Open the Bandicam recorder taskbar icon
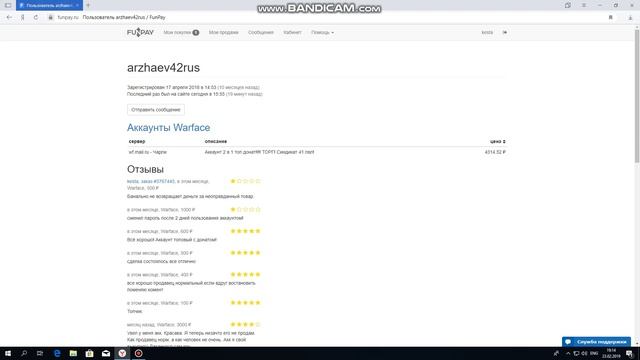 pos(138,353)
